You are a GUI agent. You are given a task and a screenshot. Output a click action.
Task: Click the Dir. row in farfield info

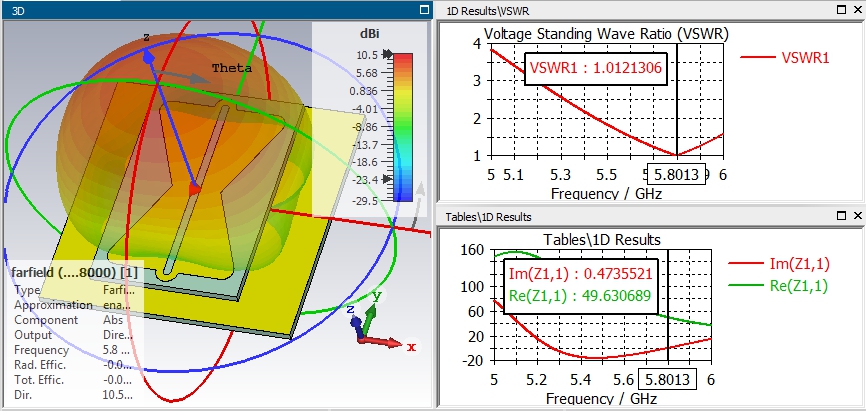73,395
